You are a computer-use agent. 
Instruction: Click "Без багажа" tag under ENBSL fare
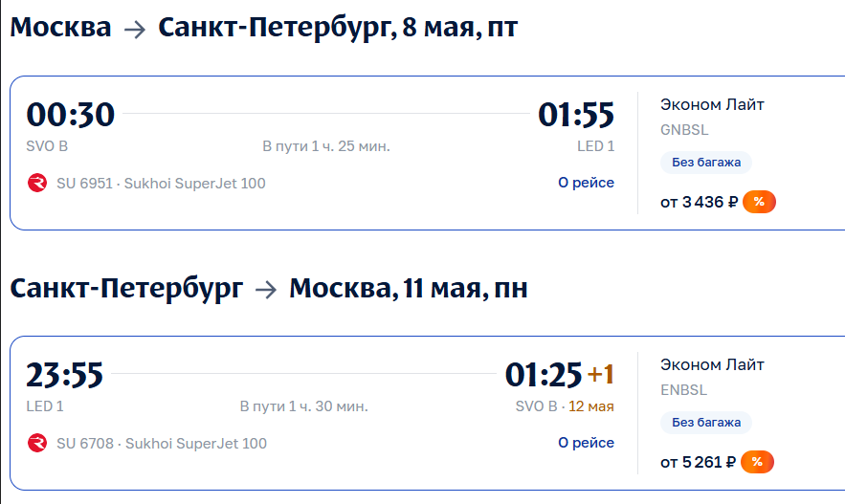click(706, 423)
